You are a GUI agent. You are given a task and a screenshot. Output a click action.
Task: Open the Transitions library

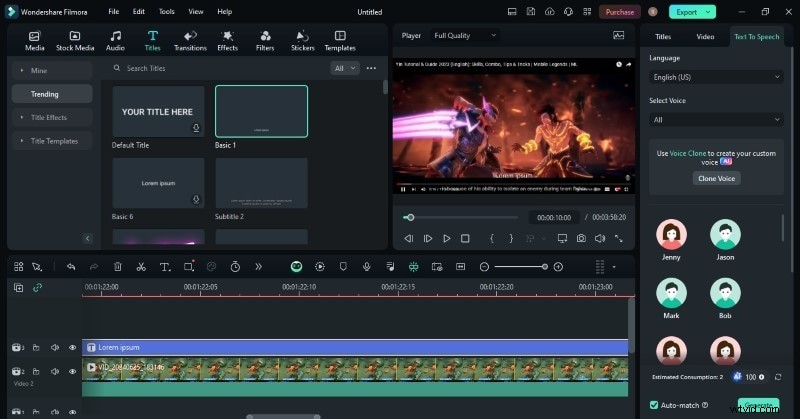(x=190, y=40)
